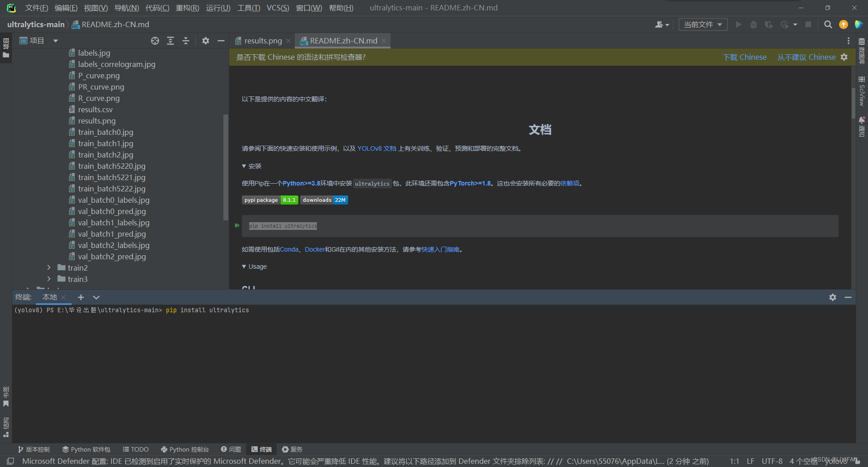Click the IDE update orange arrow icon

(844, 24)
